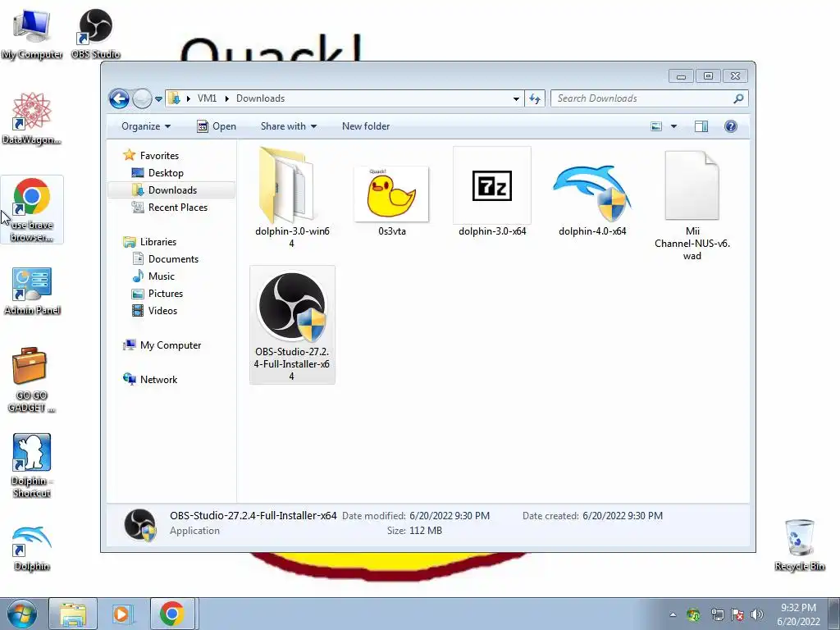840x630 pixels.
Task: Expand the root breadcrumb arrow before VM1
Action: pyautogui.click(x=189, y=98)
